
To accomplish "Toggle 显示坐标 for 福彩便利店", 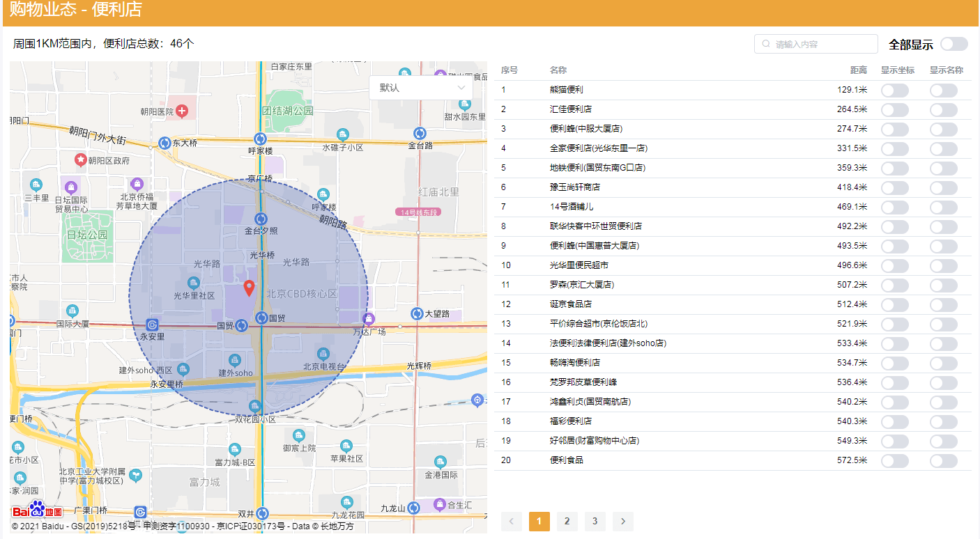I will (x=895, y=422).
